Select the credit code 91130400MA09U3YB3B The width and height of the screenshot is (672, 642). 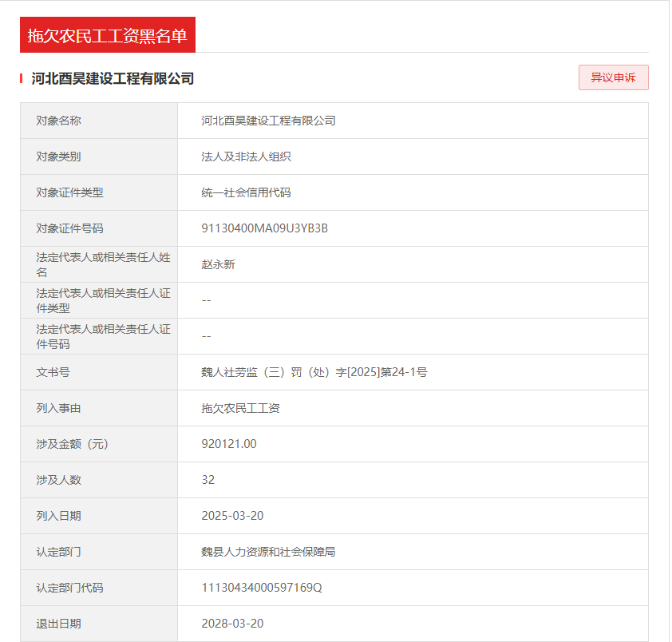264,228
